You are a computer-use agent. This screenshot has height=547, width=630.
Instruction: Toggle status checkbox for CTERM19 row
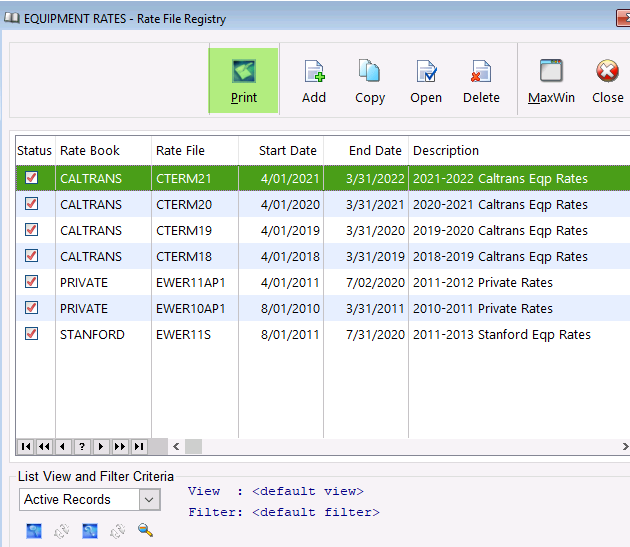click(31, 229)
